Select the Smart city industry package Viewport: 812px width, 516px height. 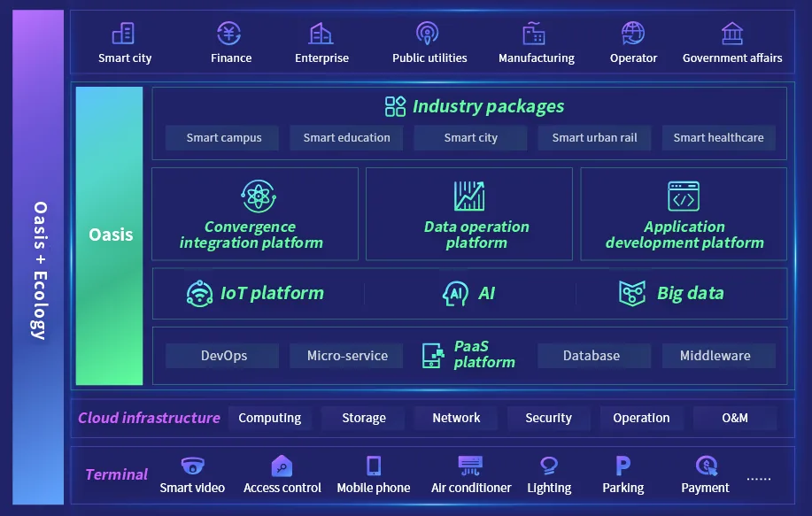470,138
